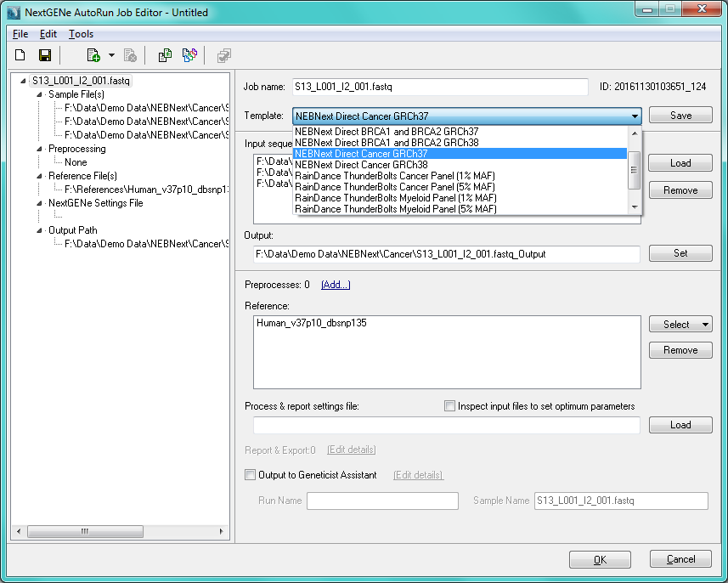Select Human_v37p10_dbsnp135 in Reference list
Screen dimensions: 728x583
312,323
